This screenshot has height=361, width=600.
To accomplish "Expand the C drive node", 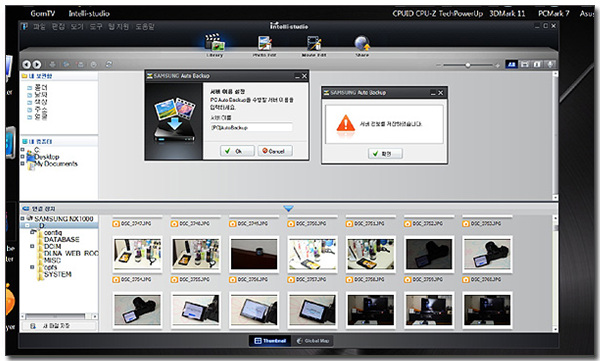I will pyautogui.click(x=23, y=150).
